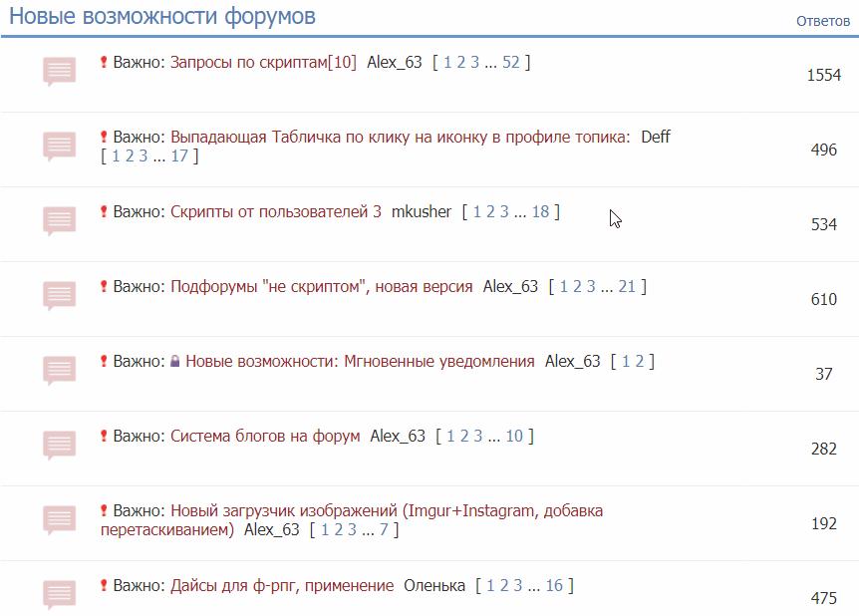Click reply count 534
The height and width of the screenshot is (616, 859).
tap(823, 224)
